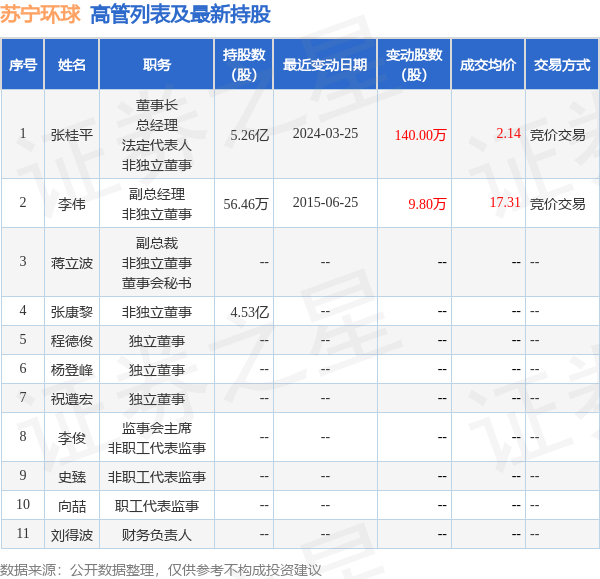Click 独立董事 in 程德俊's row

pyautogui.click(x=157, y=341)
